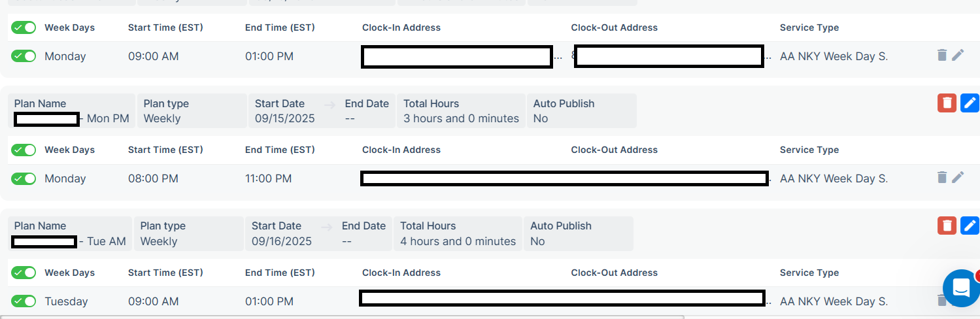Toggle off the Monday 09:00 AM shift
This screenshot has height=319, width=980.
pos(24,56)
